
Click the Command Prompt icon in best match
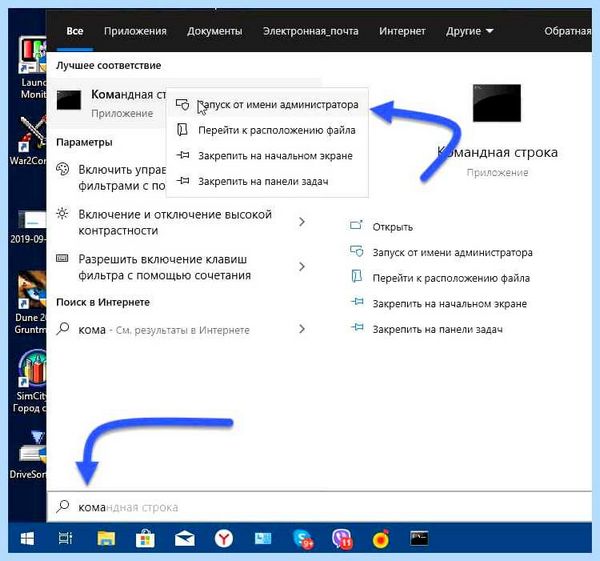pos(69,100)
